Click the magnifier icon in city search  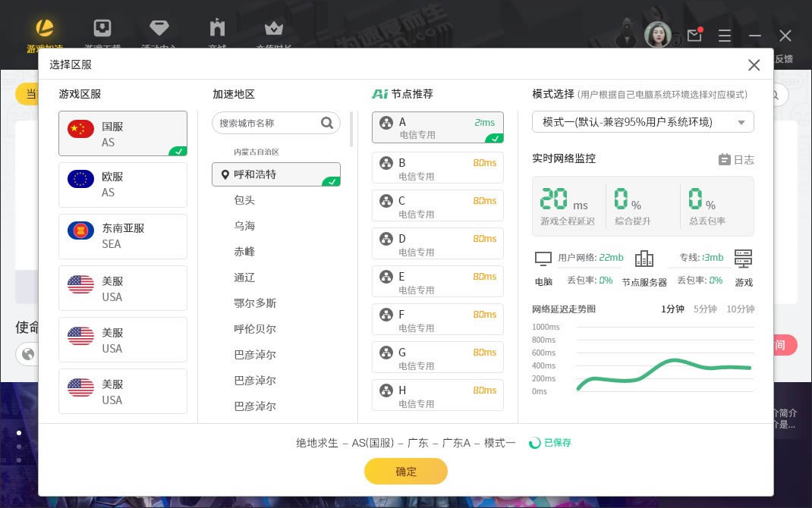coord(327,123)
